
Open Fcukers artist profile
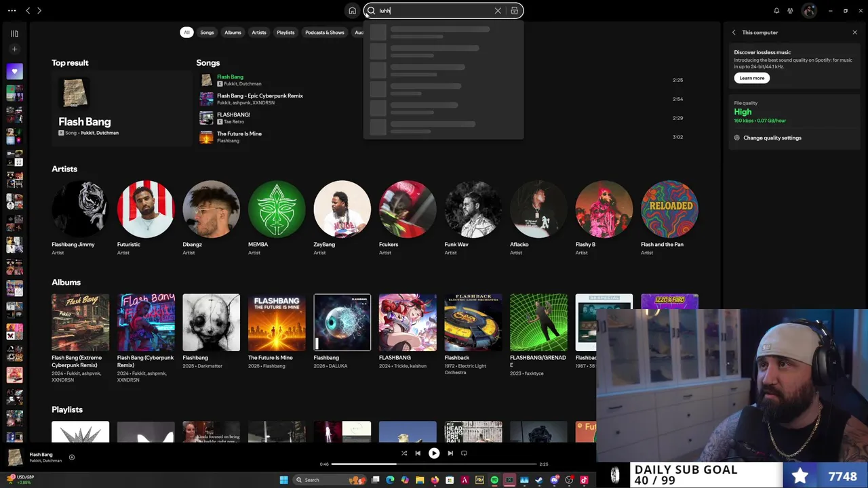tap(408, 218)
